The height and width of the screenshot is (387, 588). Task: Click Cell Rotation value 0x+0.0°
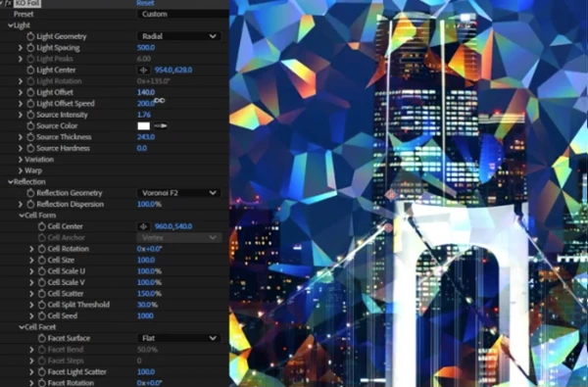tap(149, 249)
